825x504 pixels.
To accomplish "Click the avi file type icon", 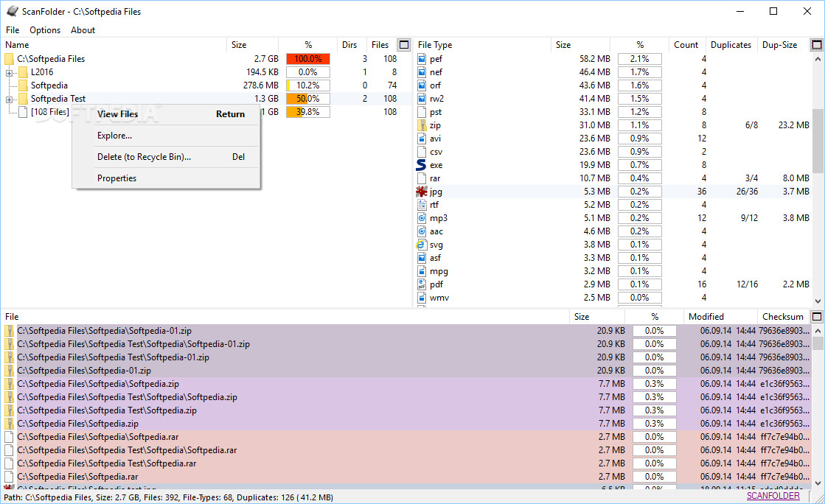I will point(422,139).
